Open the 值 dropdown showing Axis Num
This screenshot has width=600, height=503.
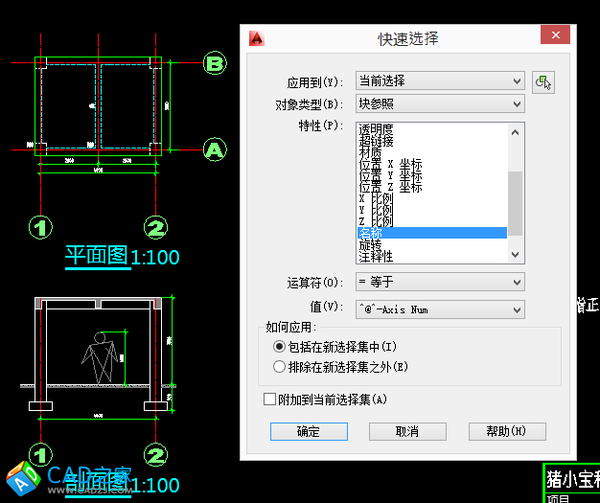coord(440,309)
